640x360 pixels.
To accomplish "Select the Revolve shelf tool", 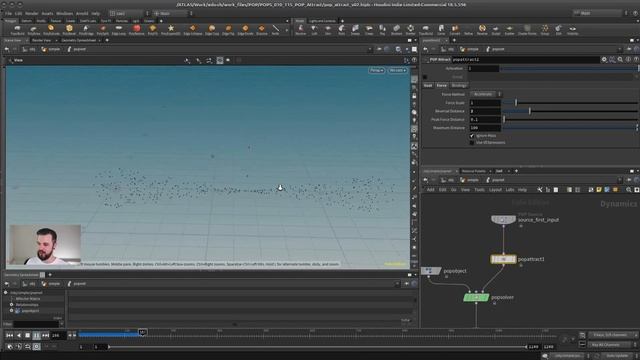I will click(x=300, y=29).
